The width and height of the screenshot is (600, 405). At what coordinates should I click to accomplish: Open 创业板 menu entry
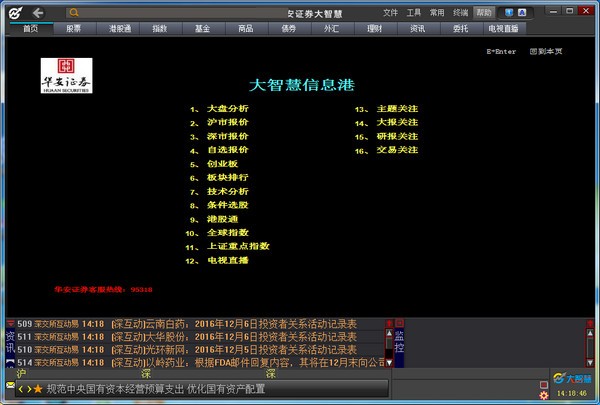coord(222,164)
